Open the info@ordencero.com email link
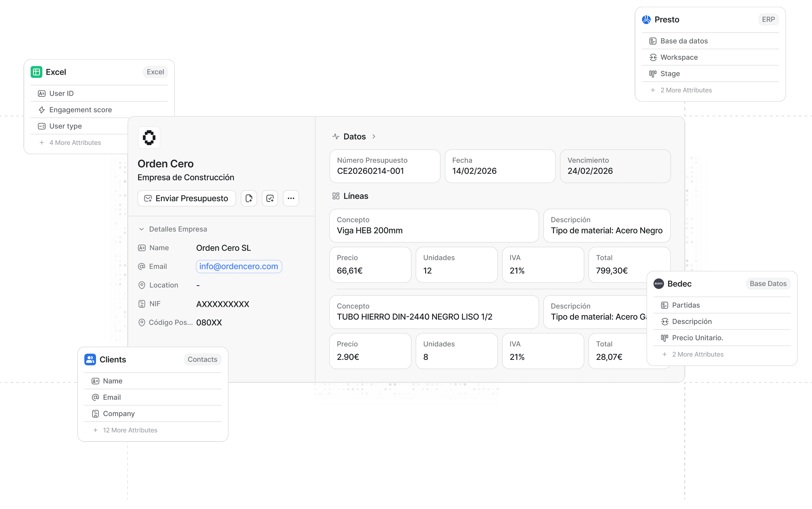 tap(238, 266)
